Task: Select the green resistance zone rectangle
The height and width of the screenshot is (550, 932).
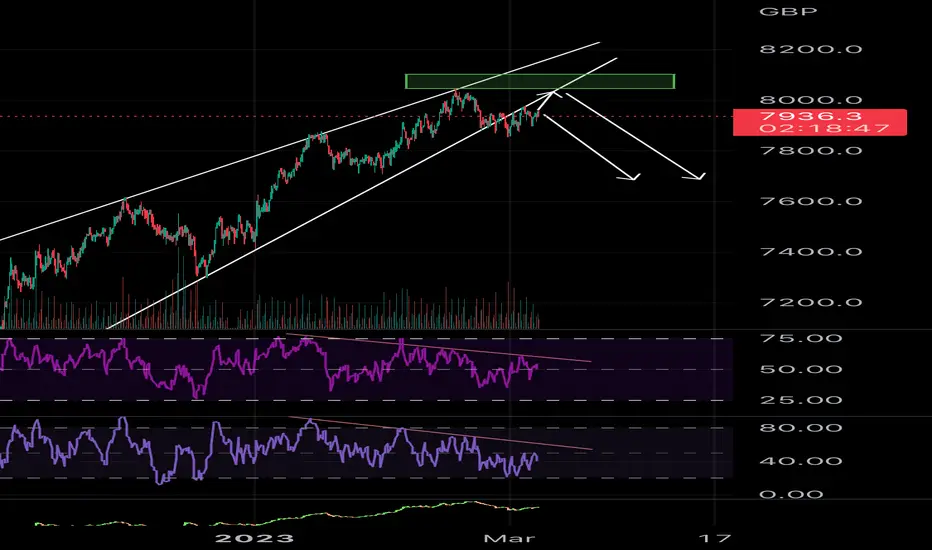Action: point(540,81)
